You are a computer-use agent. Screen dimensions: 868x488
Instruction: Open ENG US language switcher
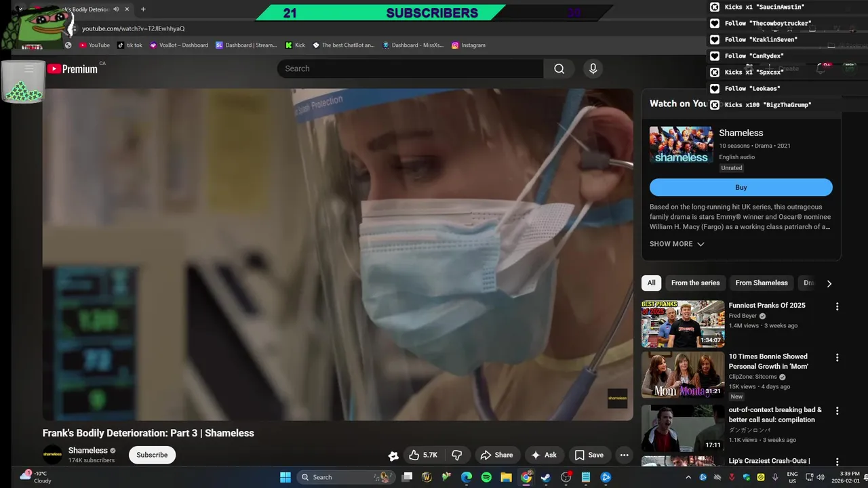click(x=792, y=477)
